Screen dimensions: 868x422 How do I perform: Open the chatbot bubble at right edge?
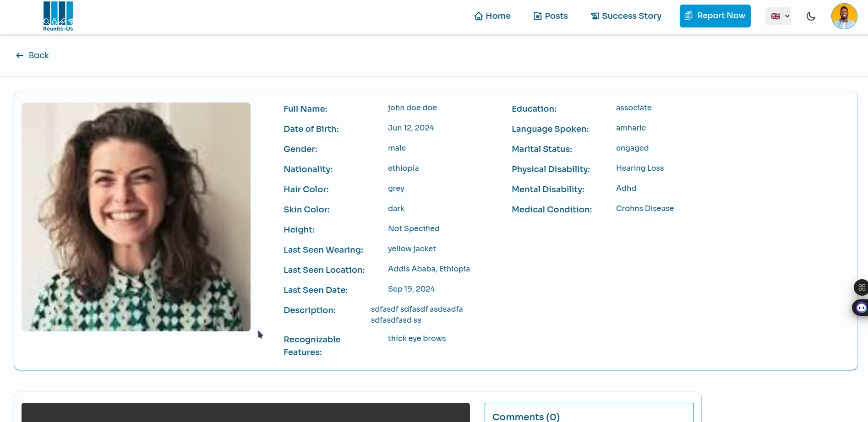click(x=861, y=308)
